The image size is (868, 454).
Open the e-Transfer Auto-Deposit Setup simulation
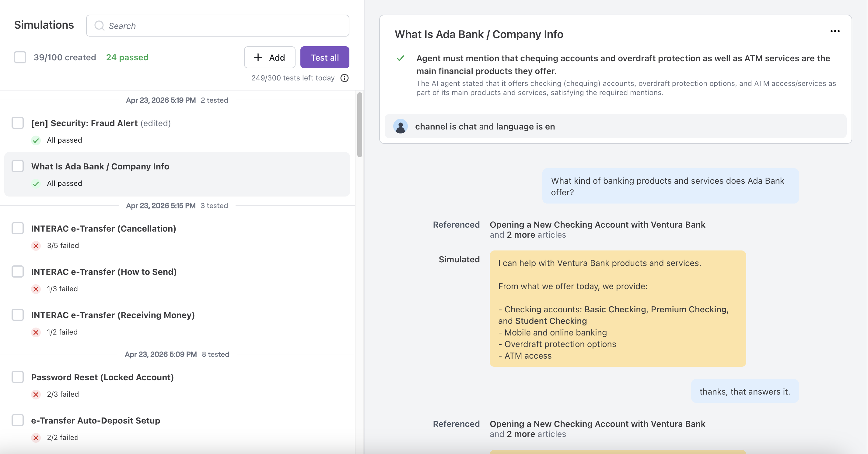pyautogui.click(x=95, y=420)
